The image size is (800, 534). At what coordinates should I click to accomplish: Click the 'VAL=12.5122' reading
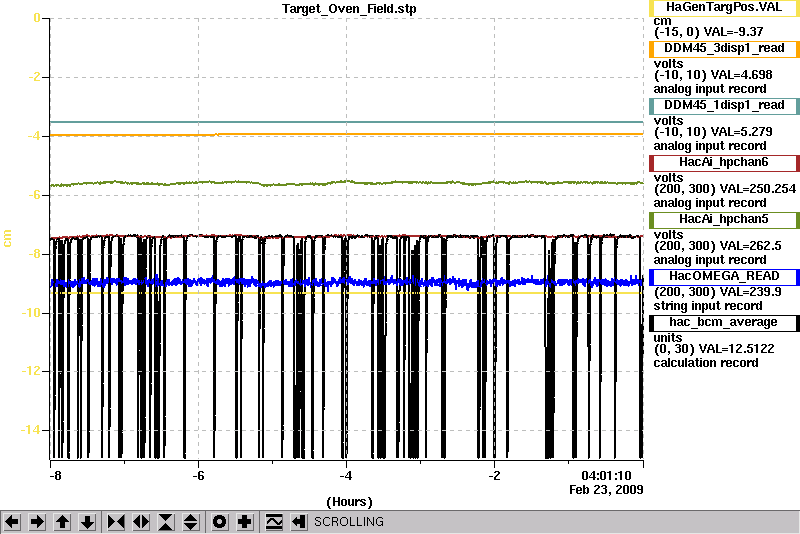pos(736,349)
